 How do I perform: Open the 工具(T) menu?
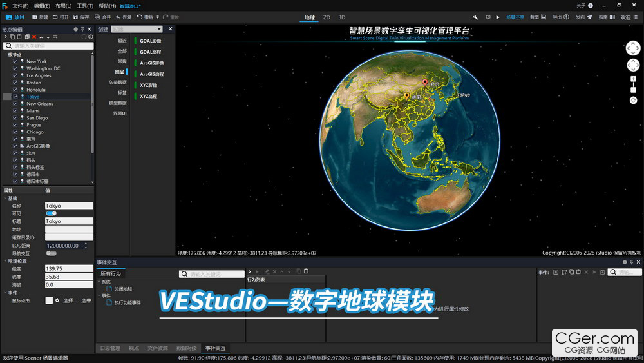click(85, 6)
